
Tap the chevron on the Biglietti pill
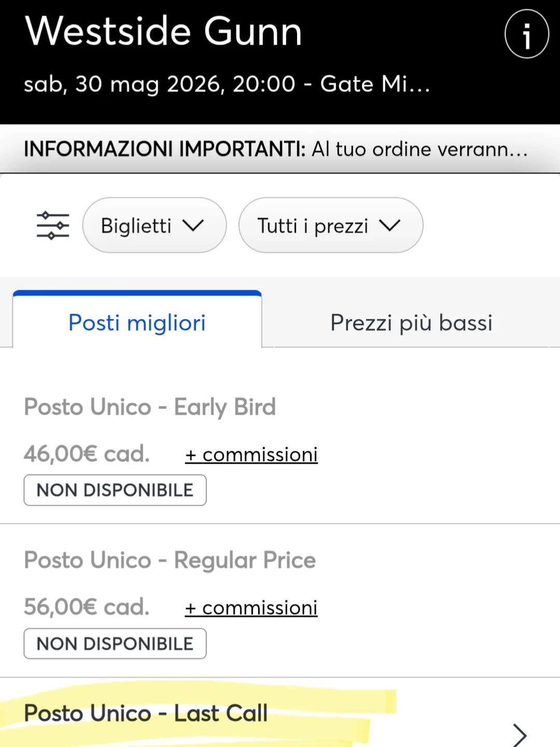tap(192, 226)
